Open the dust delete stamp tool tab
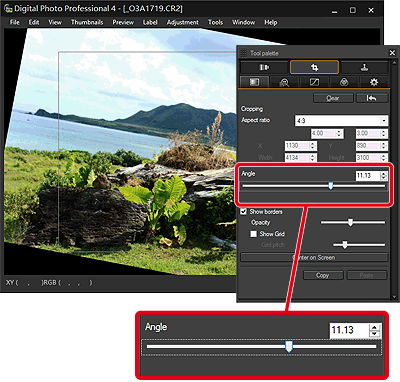This screenshot has width=400, height=382. 365,67
